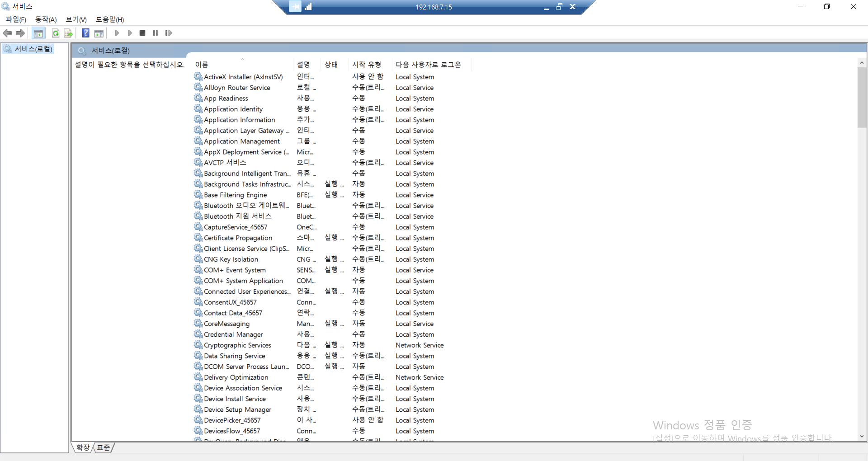Click the second play arrow toolbar icon
The image size is (868, 461).
coord(130,33)
